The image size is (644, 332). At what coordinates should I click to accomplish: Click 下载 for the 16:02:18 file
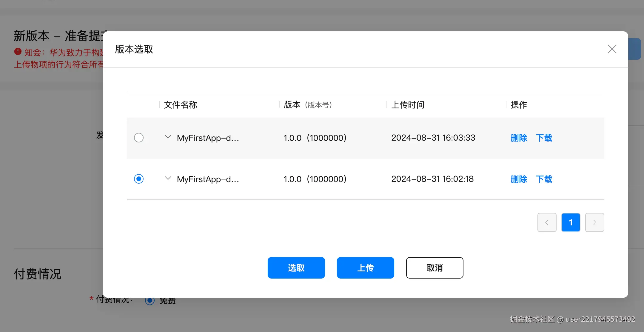click(544, 179)
